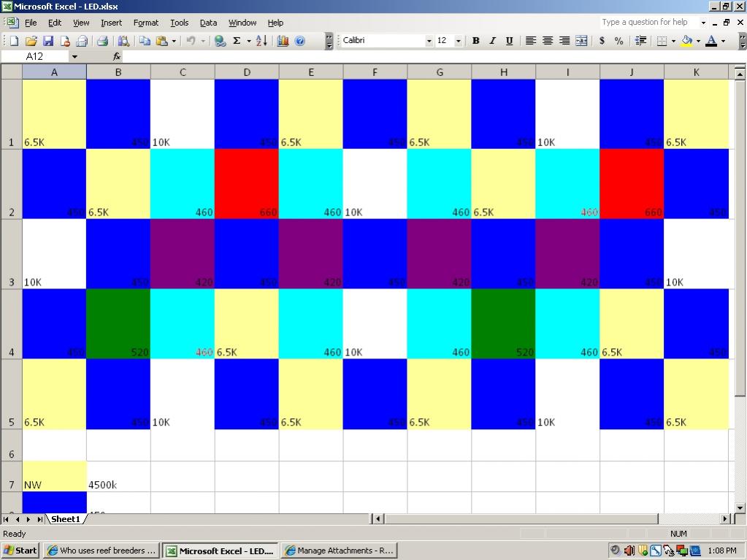
Task: Open the Format menu
Action: [x=146, y=23]
